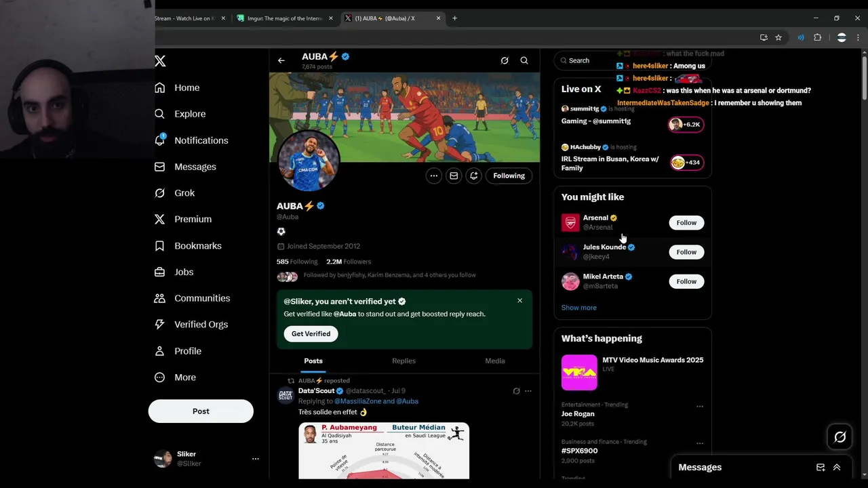
Task: Switch to the Media tab
Action: pos(495,361)
